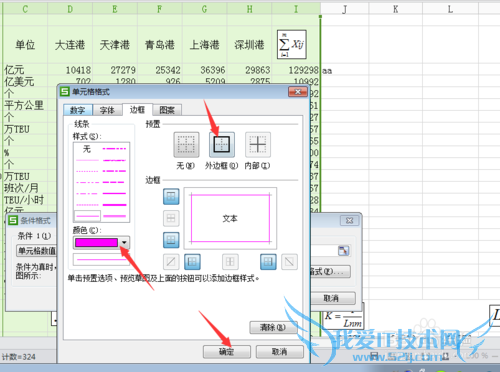The width and height of the screenshot is (500, 372).
Task: Click the magenta color swatch
Action: [96, 243]
